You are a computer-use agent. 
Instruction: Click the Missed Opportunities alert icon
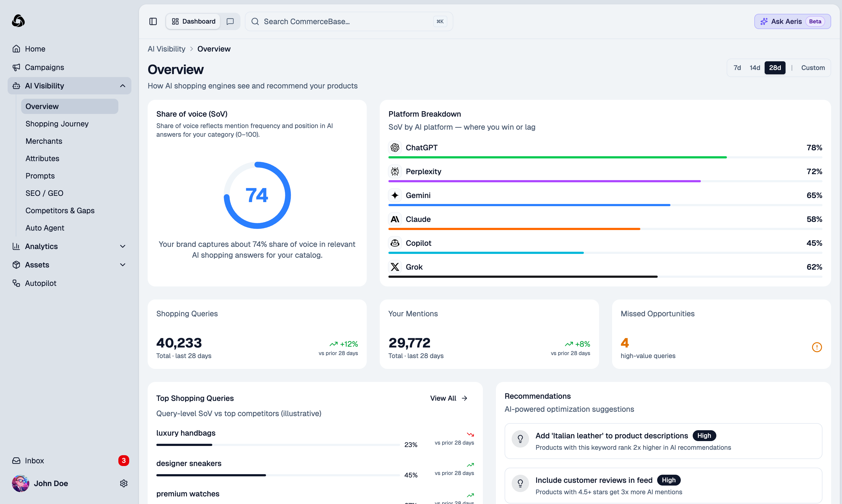coord(817,347)
